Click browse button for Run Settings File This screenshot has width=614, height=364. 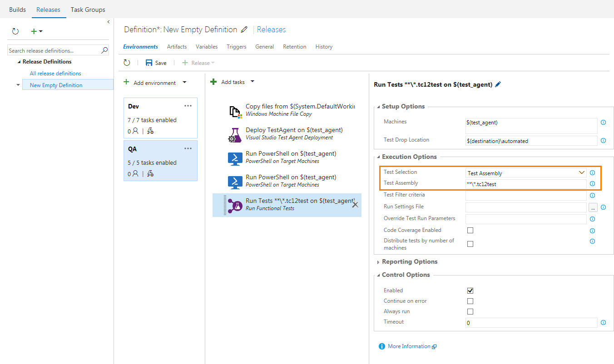tap(593, 207)
